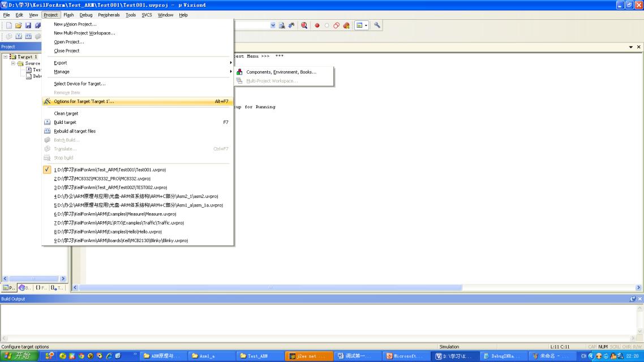Click the Translate toolbar icon in second row
This screenshot has height=362, width=644.
9,37
